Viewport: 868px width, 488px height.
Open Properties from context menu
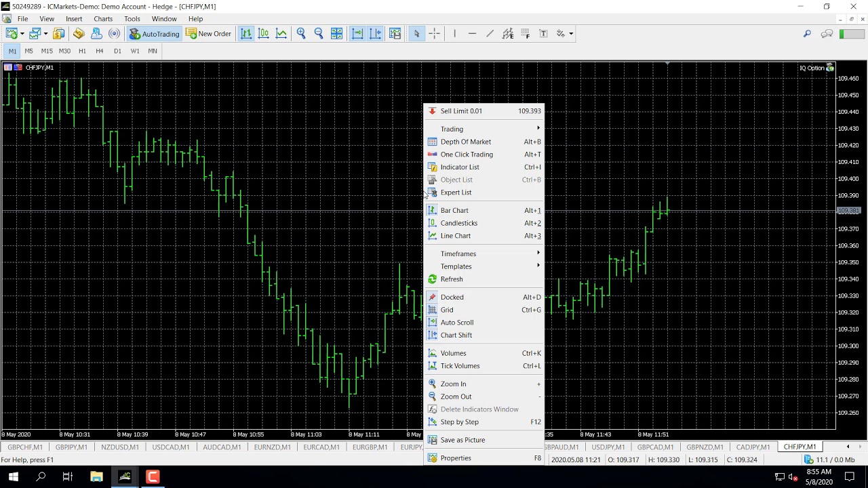[484, 458]
